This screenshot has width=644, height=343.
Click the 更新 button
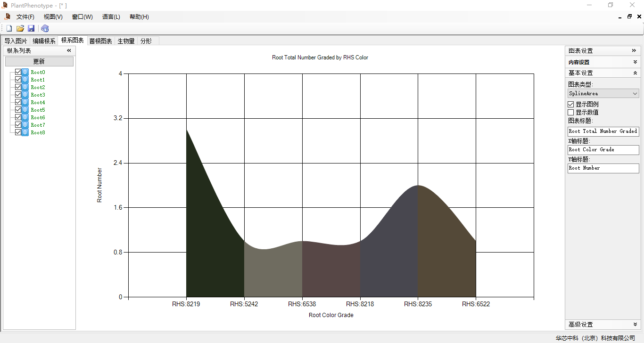click(x=39, y=62)
